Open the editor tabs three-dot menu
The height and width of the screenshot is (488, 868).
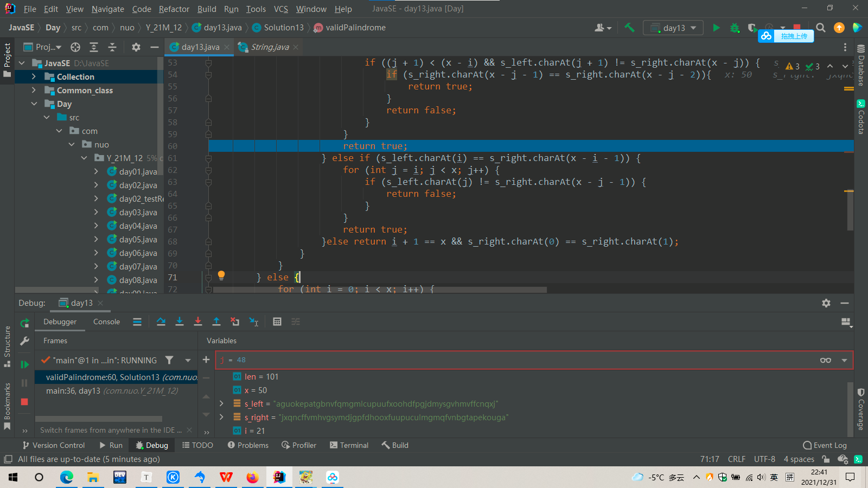click(x=845, y=47)
